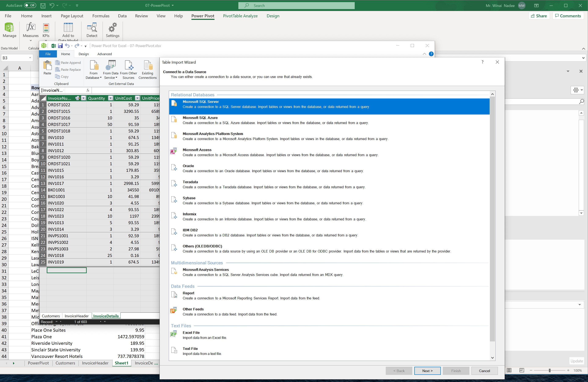Collapse the Excel ribbon chevron

583,49
